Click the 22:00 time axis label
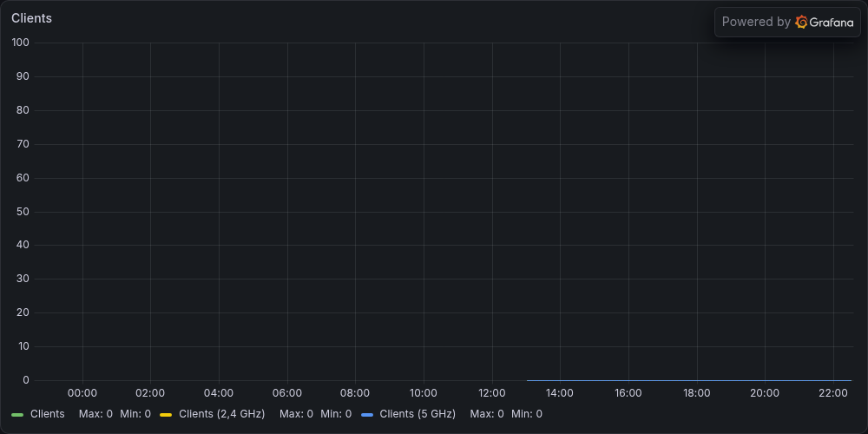868x434 pixels. [833, 393]
